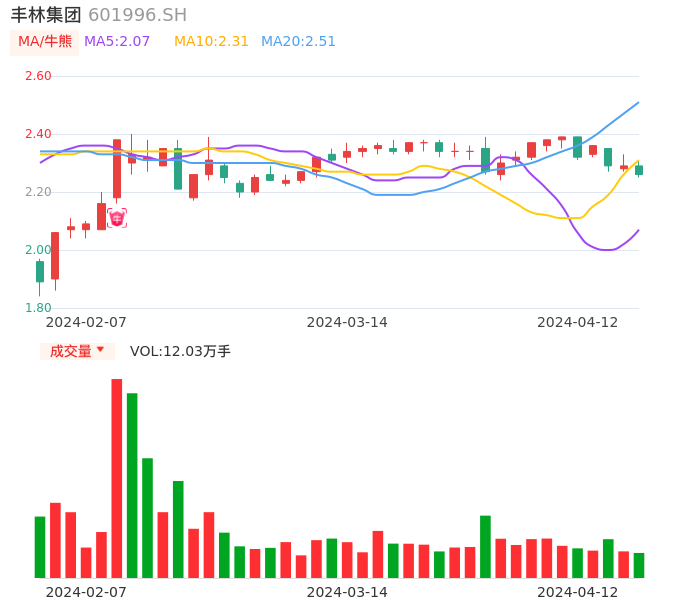Screen dimensions: 686x606
Task: Click price chart date label 2024-04-12
Action: click(x=578, y=322)
